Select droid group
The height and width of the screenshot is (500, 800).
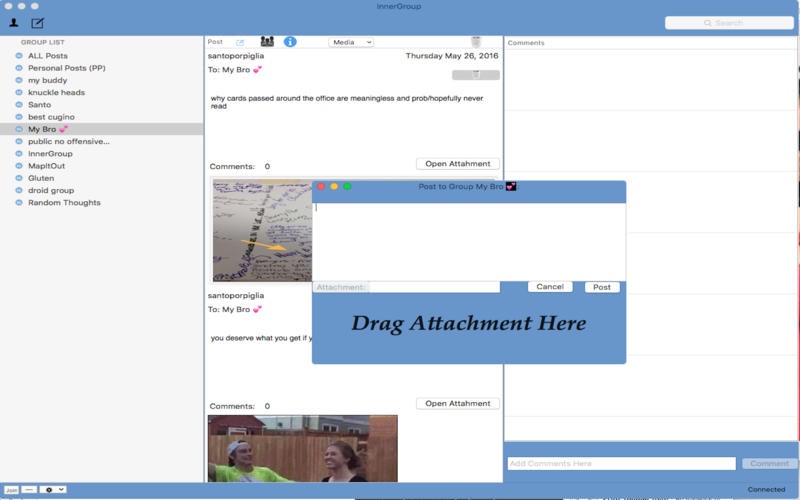coord(51,190)
